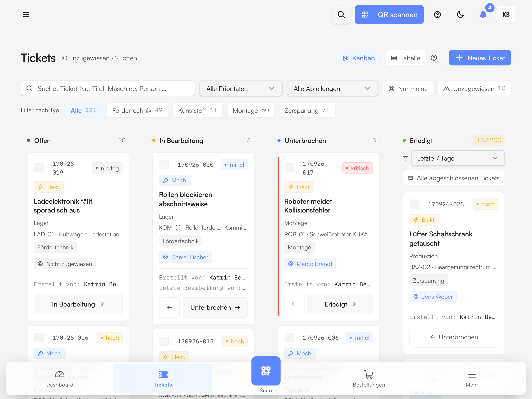Open Mehr menu in bottom navigation

(x=472, y=379)
